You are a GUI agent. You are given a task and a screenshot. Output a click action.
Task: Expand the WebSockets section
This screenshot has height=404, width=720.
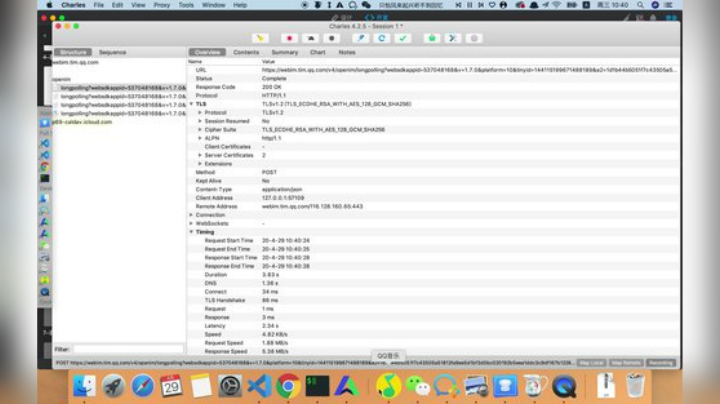[191, 224]
